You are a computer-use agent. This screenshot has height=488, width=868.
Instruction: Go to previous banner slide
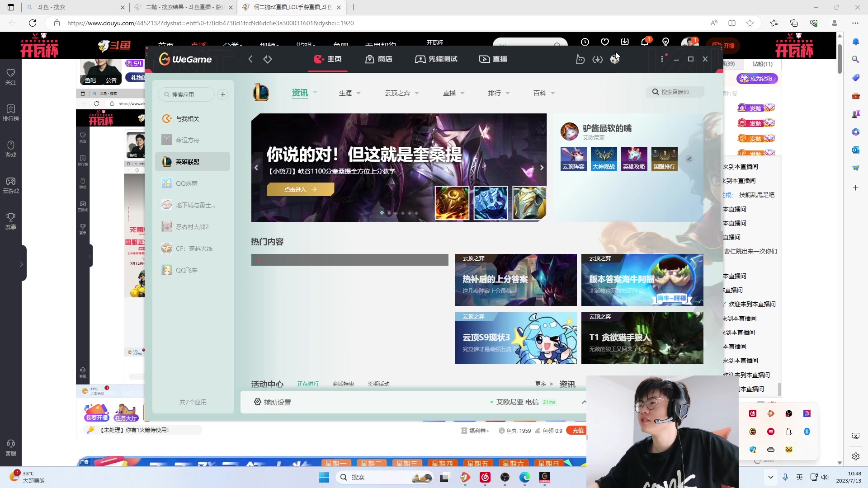click(256, 168)
